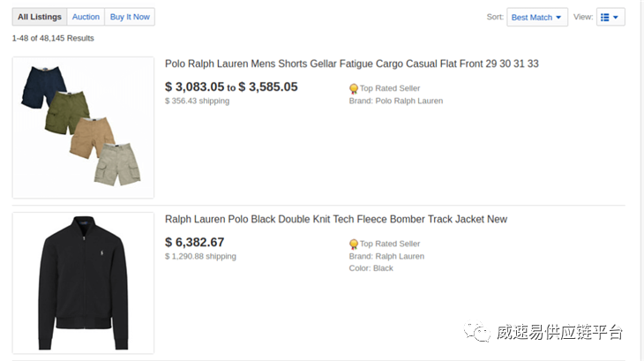644x361 pixels.
Task: Click the $6,382.67 jacket price
Action: pos(195,242)
